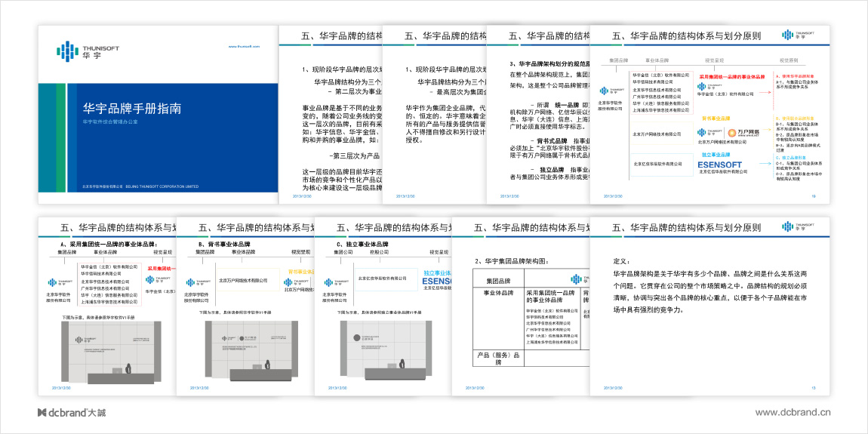This screenshot has width=868, height=434.
Task: Click the group Thunisoft logo on slide B
Action: 198,282
